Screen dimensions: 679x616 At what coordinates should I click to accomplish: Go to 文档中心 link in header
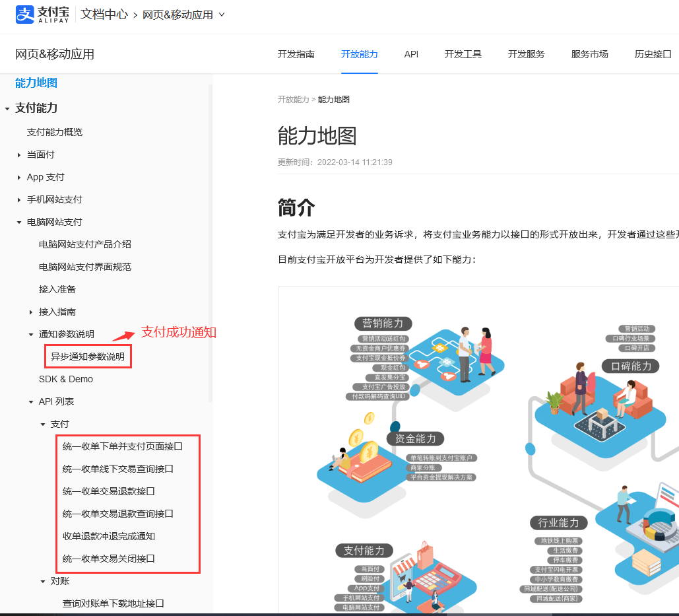point(104,15)
